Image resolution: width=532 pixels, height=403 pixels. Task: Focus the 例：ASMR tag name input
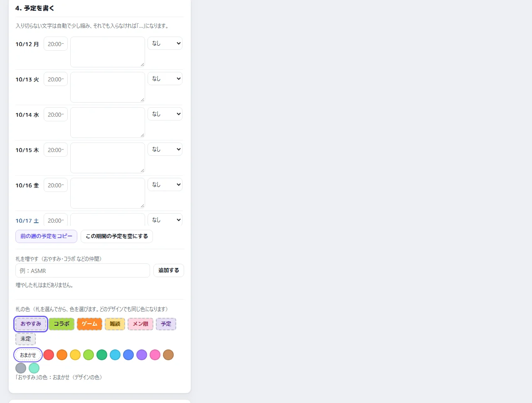[83, 270]
